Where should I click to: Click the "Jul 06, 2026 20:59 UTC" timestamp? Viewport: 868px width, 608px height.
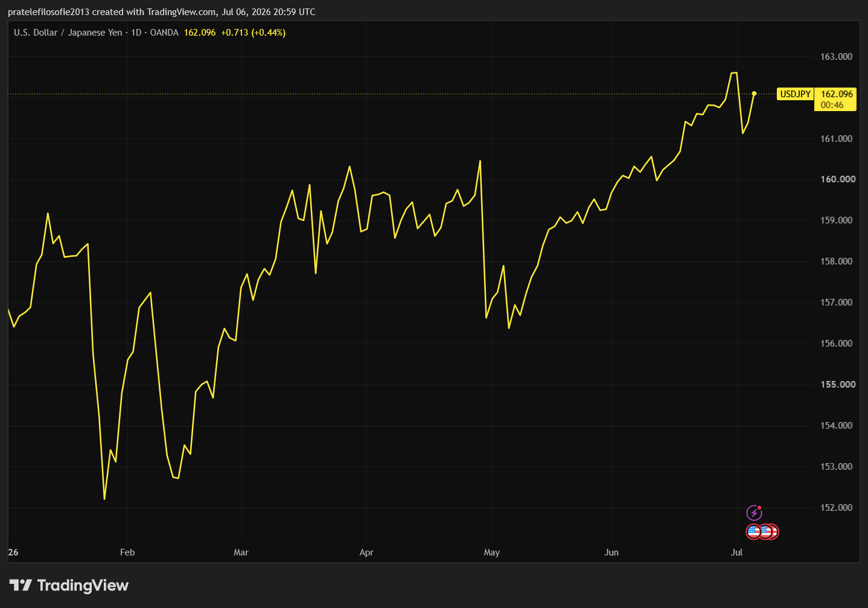[x=268, y=12]
